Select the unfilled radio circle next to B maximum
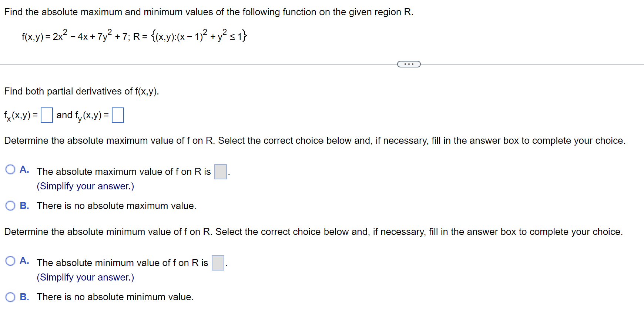 pos(10,205)
